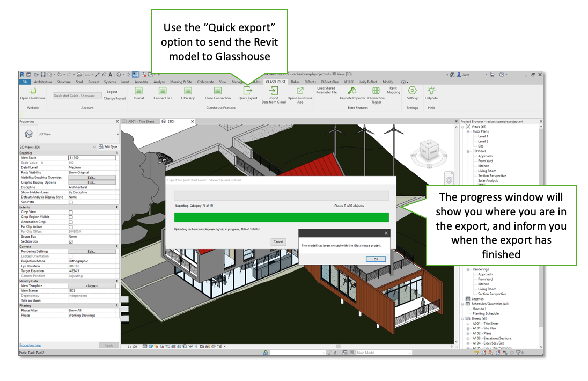Click the ViewCube in the 3D view

coord(429,151)
